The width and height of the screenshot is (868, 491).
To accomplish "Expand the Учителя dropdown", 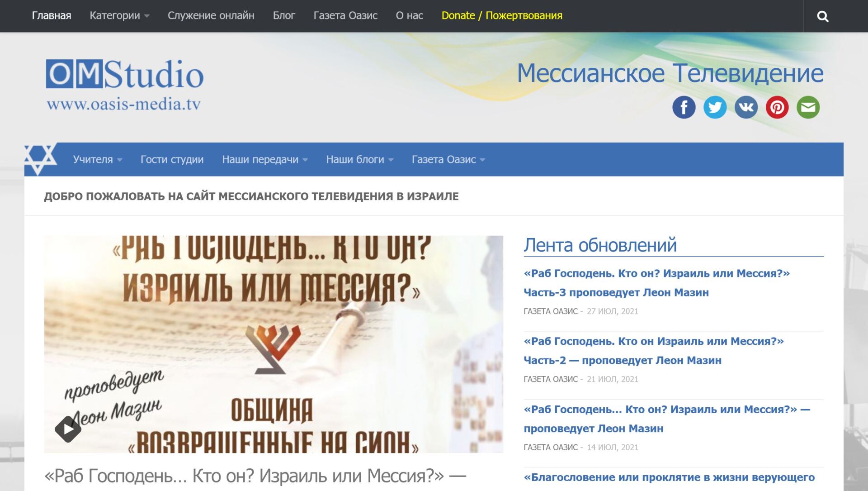I will [x=98, y=159].
